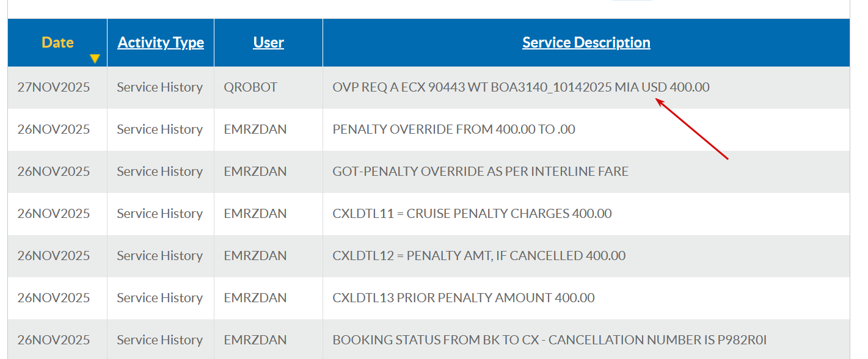Image resolution: width=868 pixels, height=359 pixels.
Task: Click Service History in the CXLDTL13 row
Action: pyautogui.click(x=159, y=298)
